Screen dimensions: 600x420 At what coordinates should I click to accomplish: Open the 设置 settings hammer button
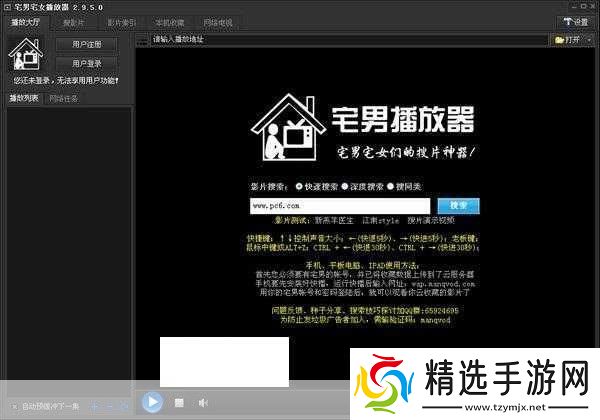(576, 22)
